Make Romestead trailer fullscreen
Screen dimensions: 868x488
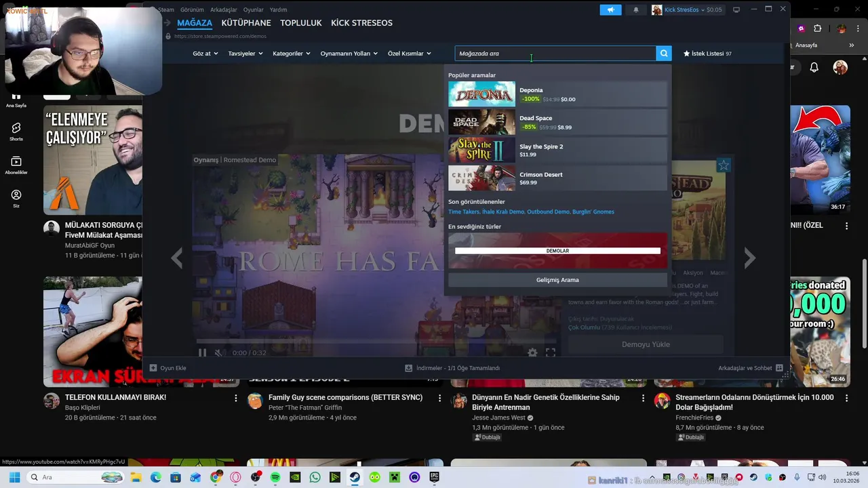[x=551, y=352]
